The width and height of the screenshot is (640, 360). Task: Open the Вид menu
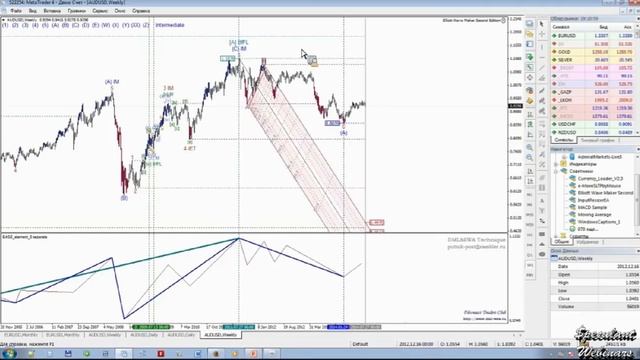point(33,11)
